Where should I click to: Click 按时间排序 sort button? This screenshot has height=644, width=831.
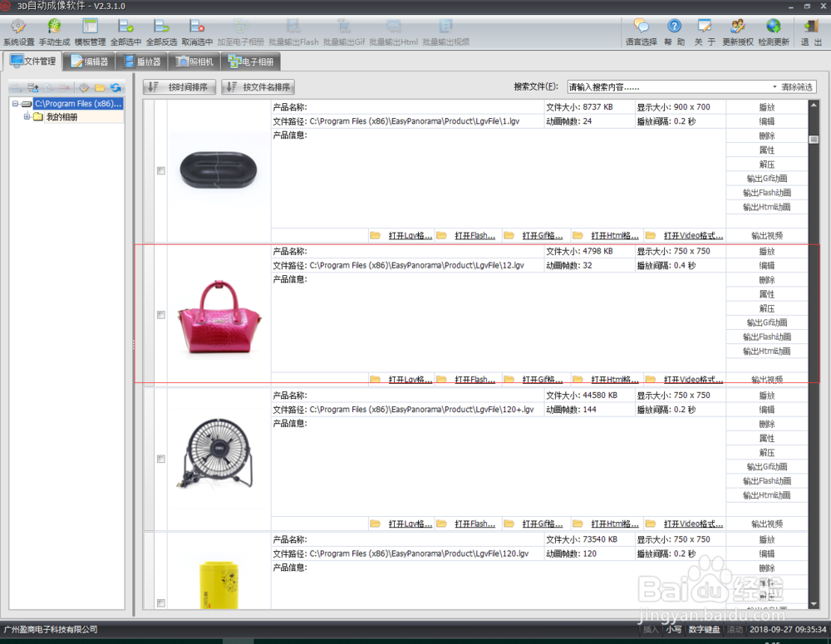(x=179, y=87)
